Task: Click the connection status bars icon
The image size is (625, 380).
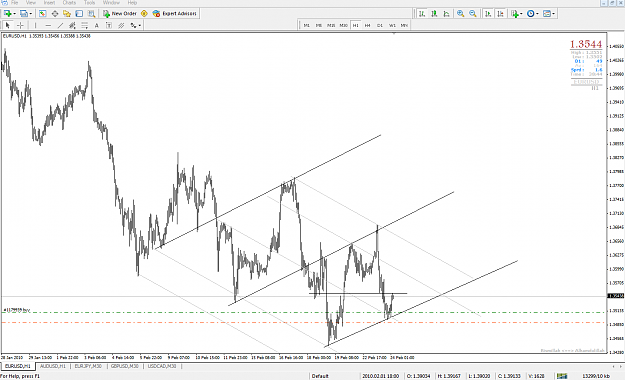Action: tap(562, 376)
